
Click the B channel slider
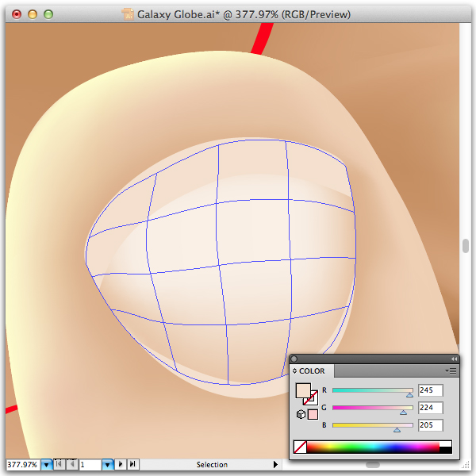click(x=373, y=425)
